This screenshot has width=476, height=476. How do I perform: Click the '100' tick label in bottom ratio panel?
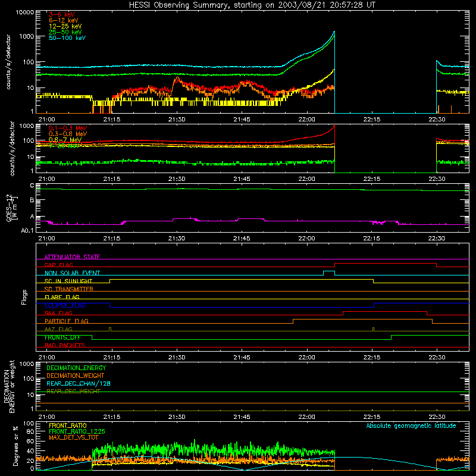(29, 424)
